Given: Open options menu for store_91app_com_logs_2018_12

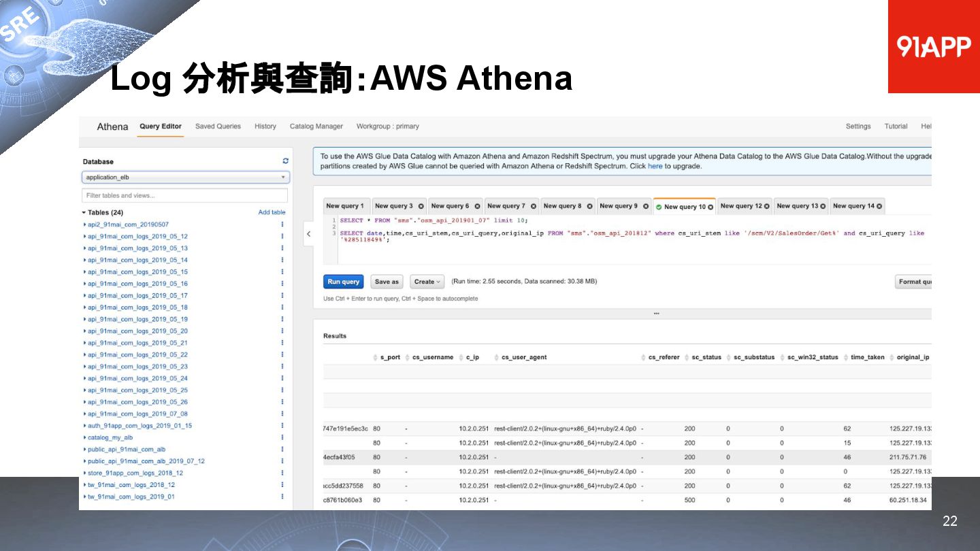Looking at the screenshot, I should point(282,473).
